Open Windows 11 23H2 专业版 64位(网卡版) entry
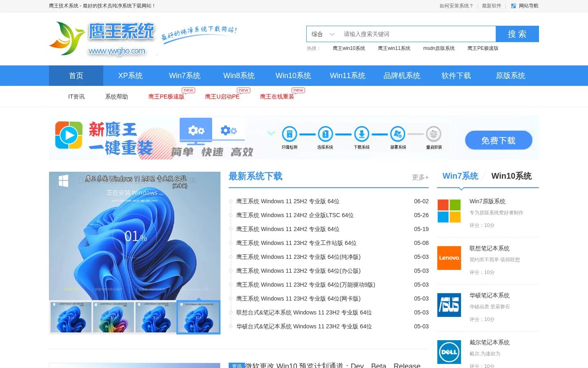This screenshot has width=588, height=368. click(298, 298)
